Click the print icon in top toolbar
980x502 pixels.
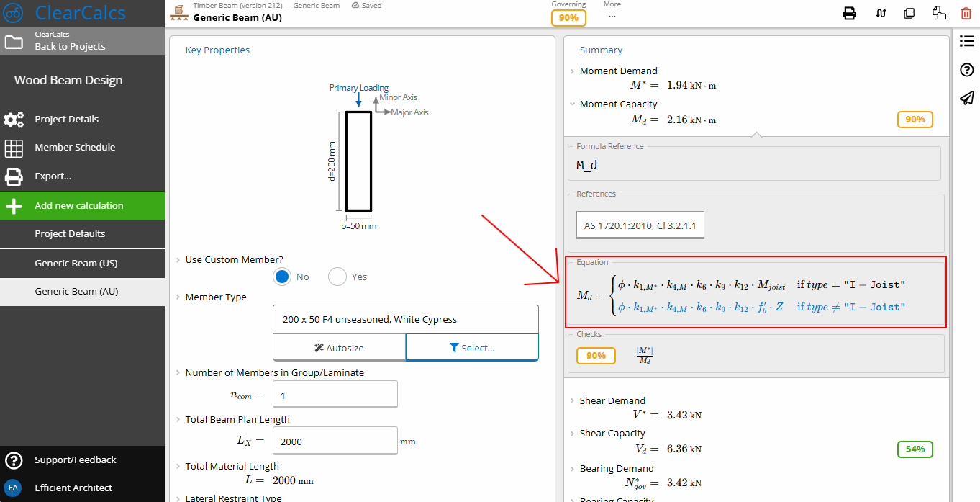[x=850, y=13]
